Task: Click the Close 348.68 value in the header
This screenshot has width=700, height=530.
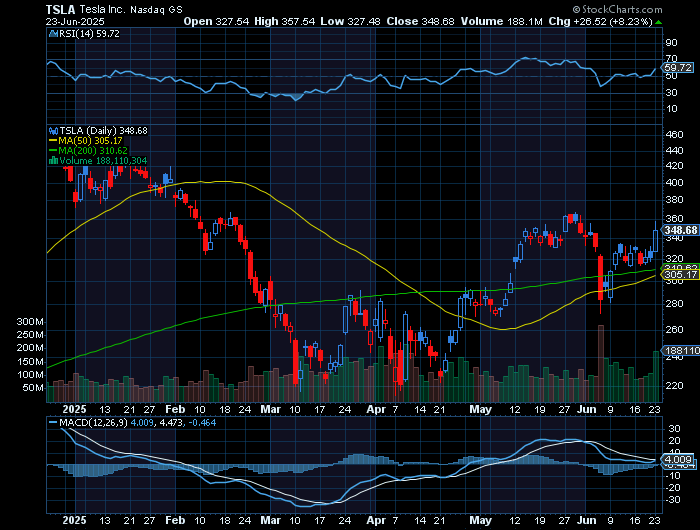Action: click(421, 21)
